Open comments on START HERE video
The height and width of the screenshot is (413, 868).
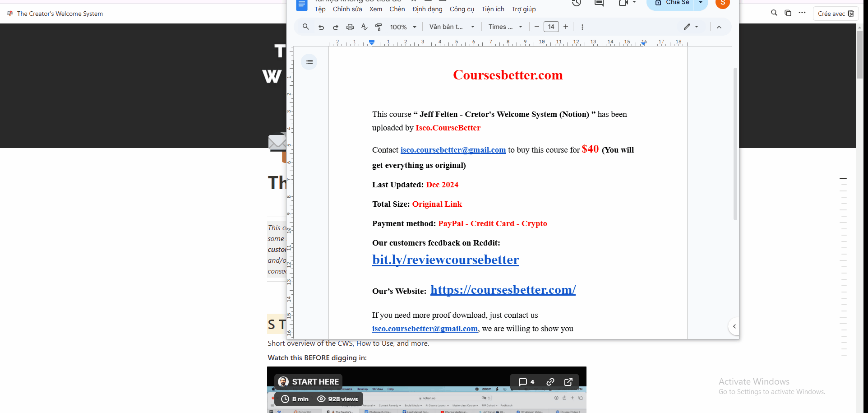click(526, 382)
